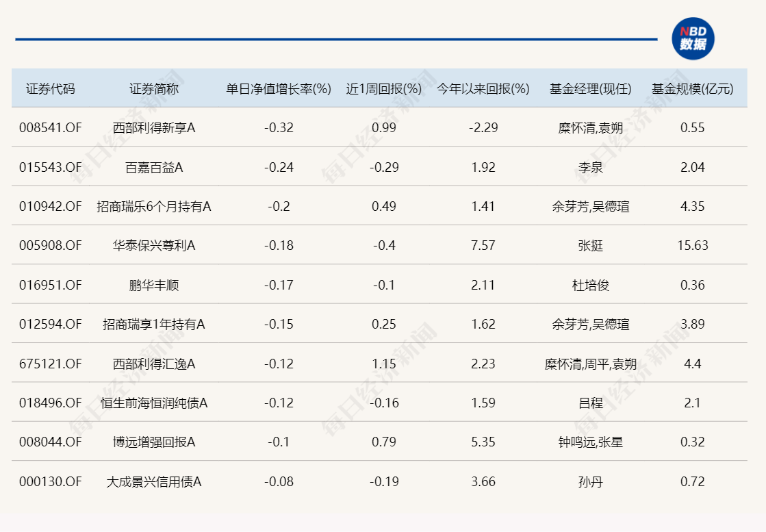Viewport: 766px width, 532px height.
Task: Select fund size value 15.63
Action: [x=693, y=245]
